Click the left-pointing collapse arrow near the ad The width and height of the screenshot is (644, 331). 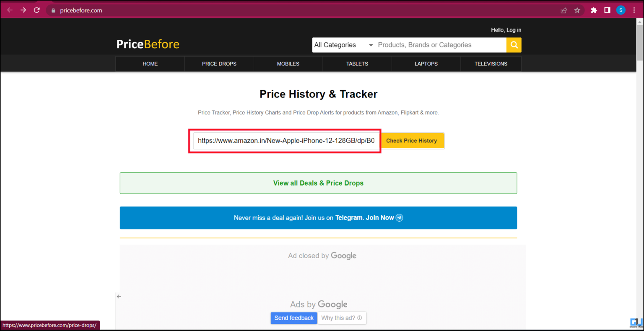(119, 296)
